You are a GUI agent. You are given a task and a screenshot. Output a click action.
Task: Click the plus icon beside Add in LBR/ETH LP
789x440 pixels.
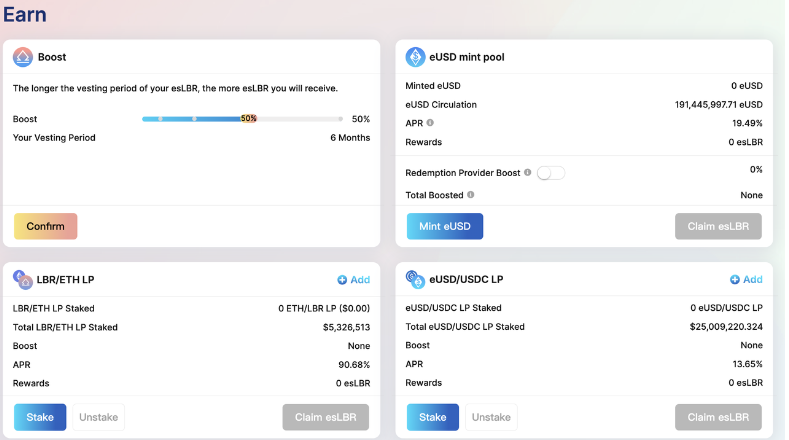pyautogui.click(x=342, y=280)
